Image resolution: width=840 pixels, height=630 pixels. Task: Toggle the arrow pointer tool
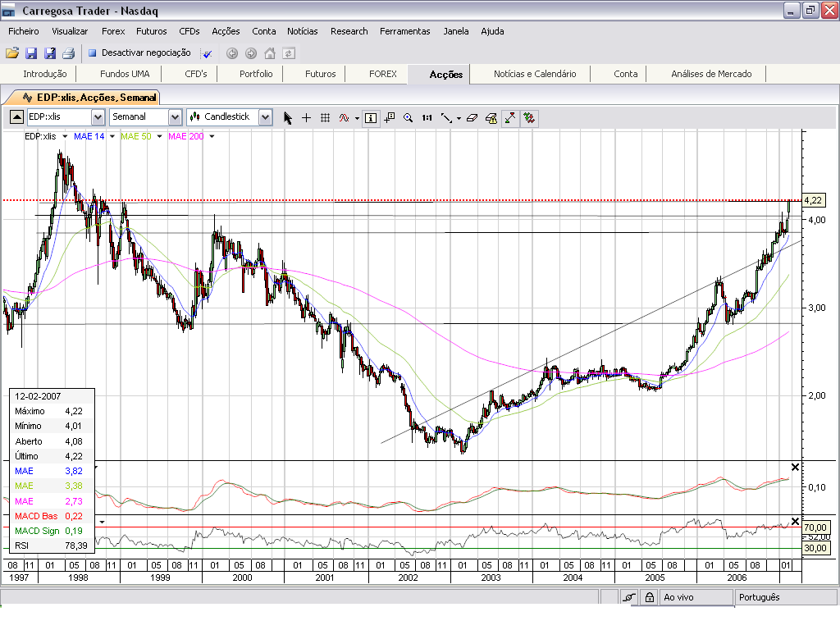(289, 117)
